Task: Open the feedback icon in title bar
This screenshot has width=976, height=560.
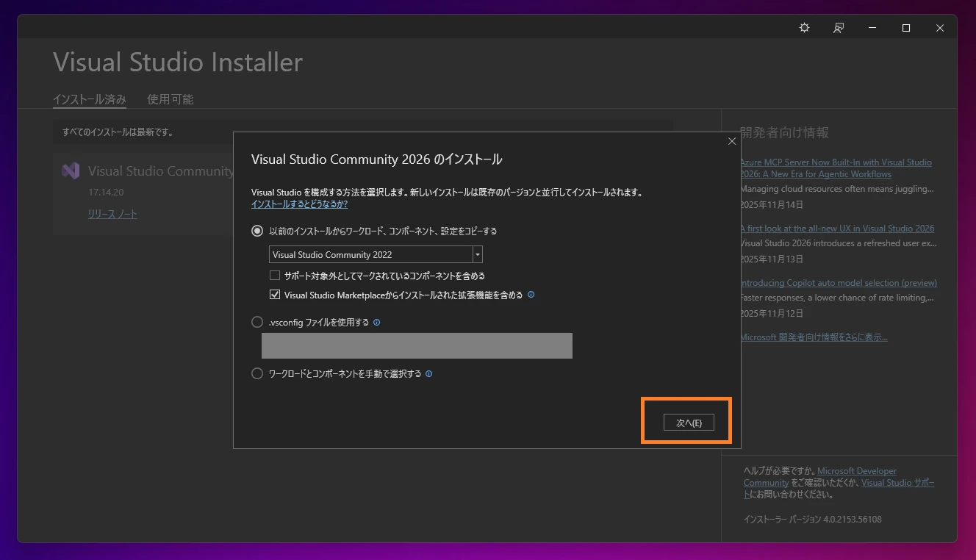Action: (838, 27)
